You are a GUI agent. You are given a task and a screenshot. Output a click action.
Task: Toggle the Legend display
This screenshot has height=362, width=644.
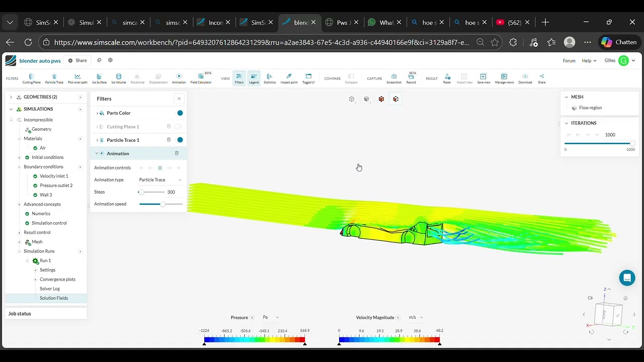254,78
